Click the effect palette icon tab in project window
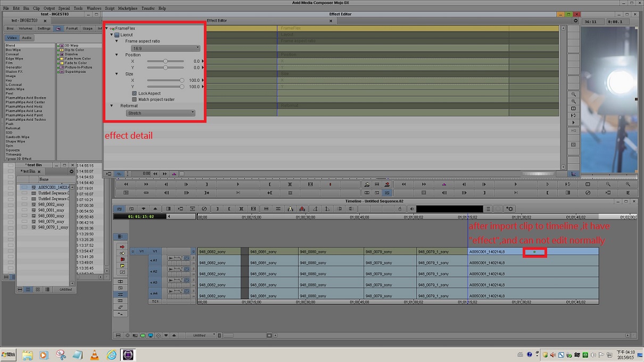The width and height of the screenshot is (644, 362). pyautogui.click(x=59, y=29)
